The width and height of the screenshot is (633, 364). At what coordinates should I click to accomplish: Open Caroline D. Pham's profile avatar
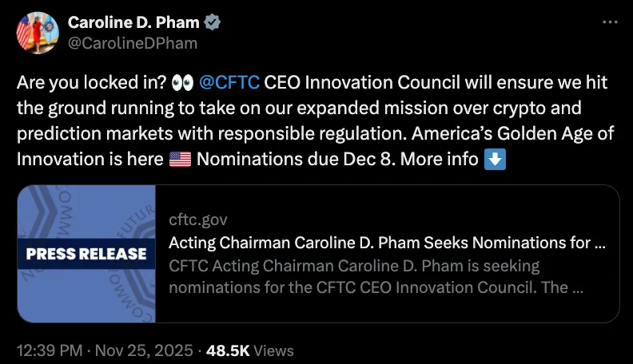[x=37, y=33]
